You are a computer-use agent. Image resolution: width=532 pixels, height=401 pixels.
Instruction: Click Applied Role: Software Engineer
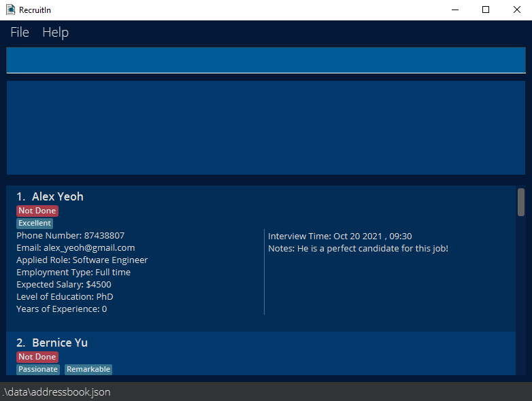click(82, 260)
